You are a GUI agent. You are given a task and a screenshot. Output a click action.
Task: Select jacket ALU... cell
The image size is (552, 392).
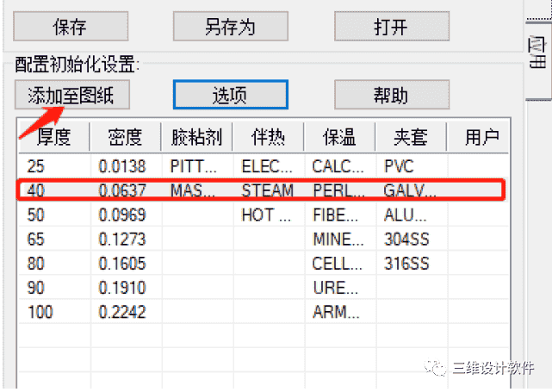click(406, 215)
